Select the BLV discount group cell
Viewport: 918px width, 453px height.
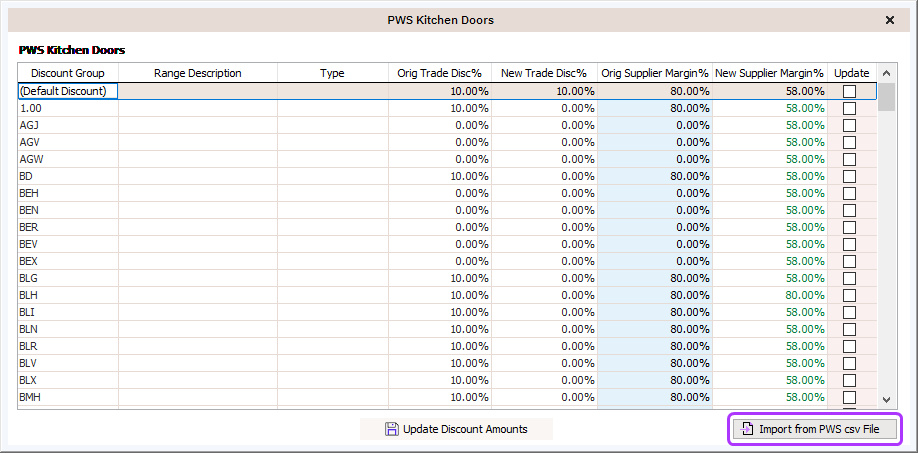coord(68,363)
